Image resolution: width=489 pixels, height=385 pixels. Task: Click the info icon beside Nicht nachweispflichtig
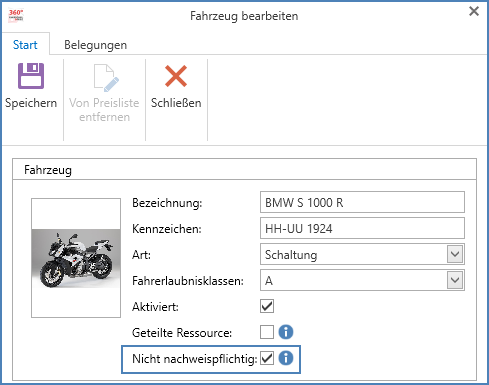click(286, 358)
